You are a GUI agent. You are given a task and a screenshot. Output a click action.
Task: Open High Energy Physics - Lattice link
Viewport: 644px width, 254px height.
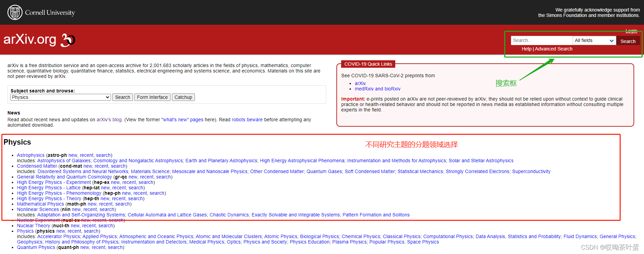49,188
